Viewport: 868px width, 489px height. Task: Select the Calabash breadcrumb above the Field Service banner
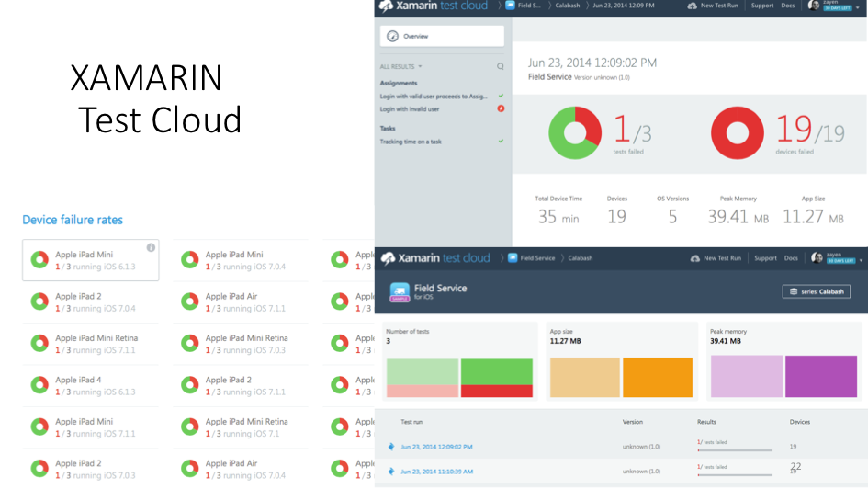point(581,258)
